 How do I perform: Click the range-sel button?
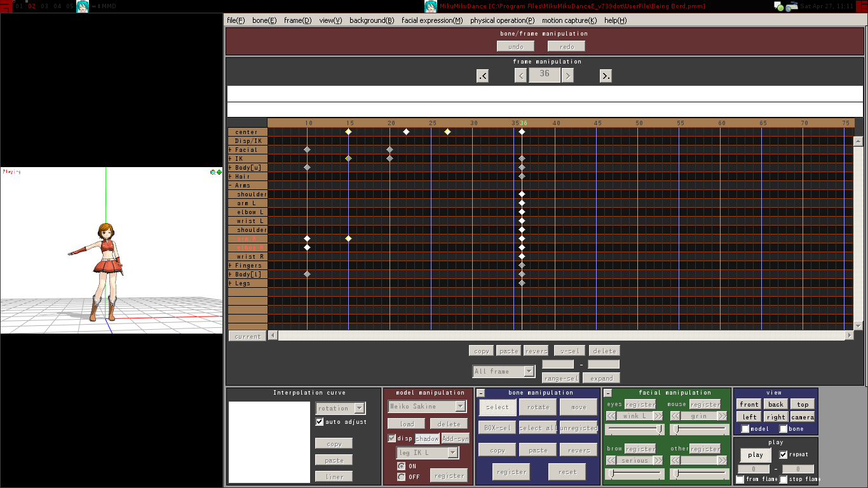click(x=561, y=378)
